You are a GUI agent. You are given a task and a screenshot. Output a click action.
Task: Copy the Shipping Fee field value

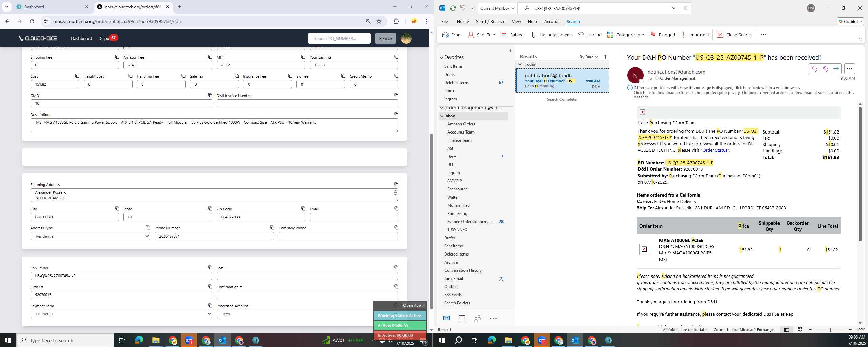click(117, 57)
